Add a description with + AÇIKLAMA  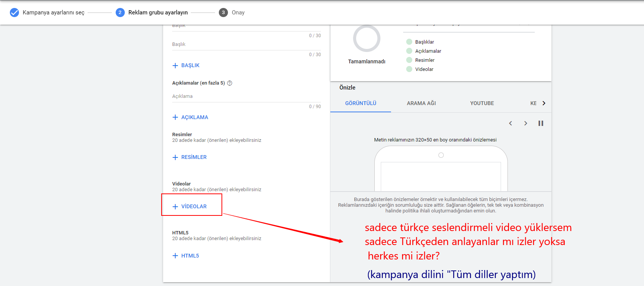[x=190, y=117]
